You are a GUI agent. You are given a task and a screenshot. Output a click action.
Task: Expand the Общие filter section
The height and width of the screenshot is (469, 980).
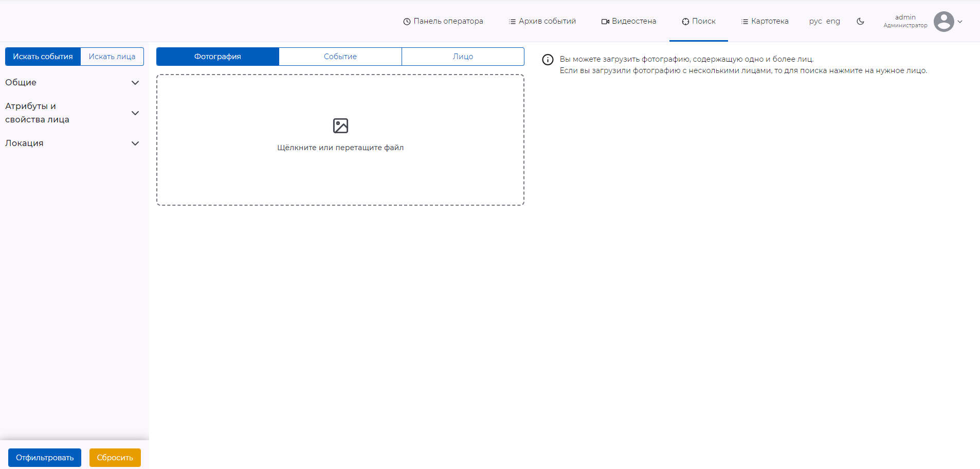tap(72, 82)
